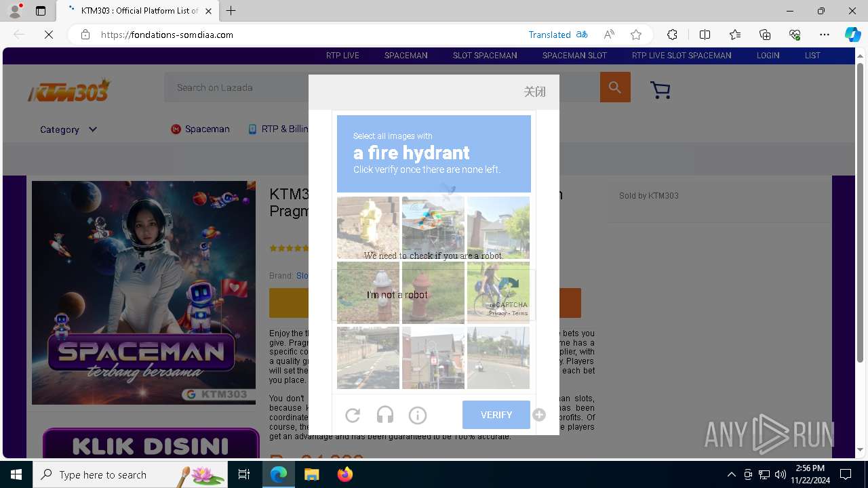Open Firefox from the taskbar
The width and height of the screenshot is (868, 488).
tap(345, 474)
